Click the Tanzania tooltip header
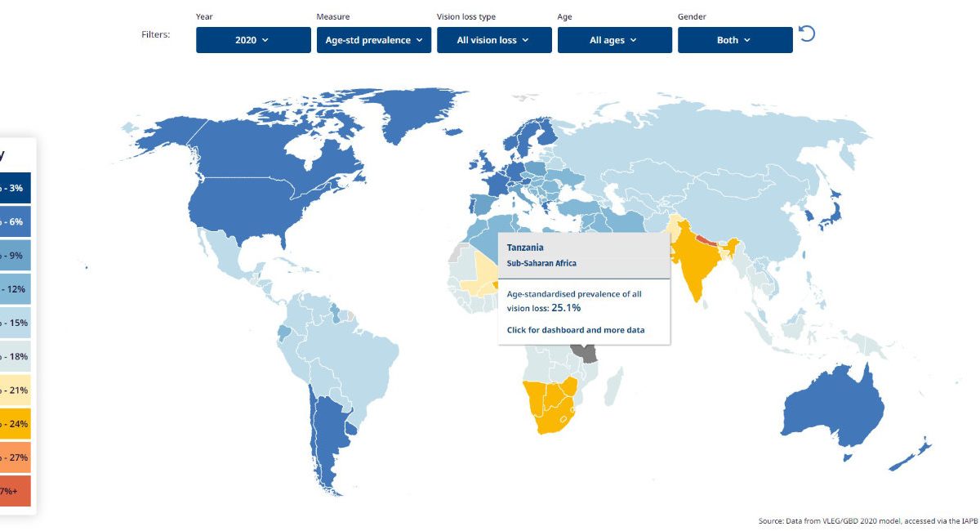 pyautogui.click(x=584, y=255)
